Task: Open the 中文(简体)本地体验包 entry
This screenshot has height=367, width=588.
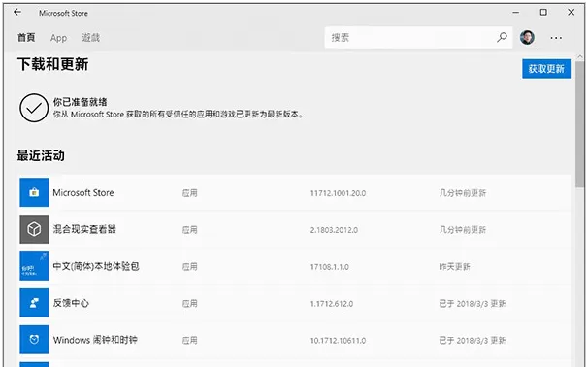Action: point(295,266)
